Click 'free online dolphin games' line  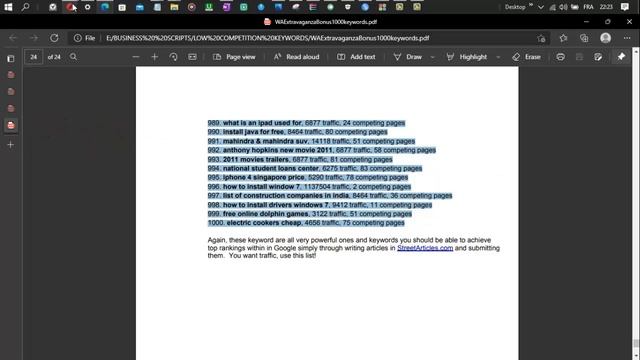[x=310, y=214]
